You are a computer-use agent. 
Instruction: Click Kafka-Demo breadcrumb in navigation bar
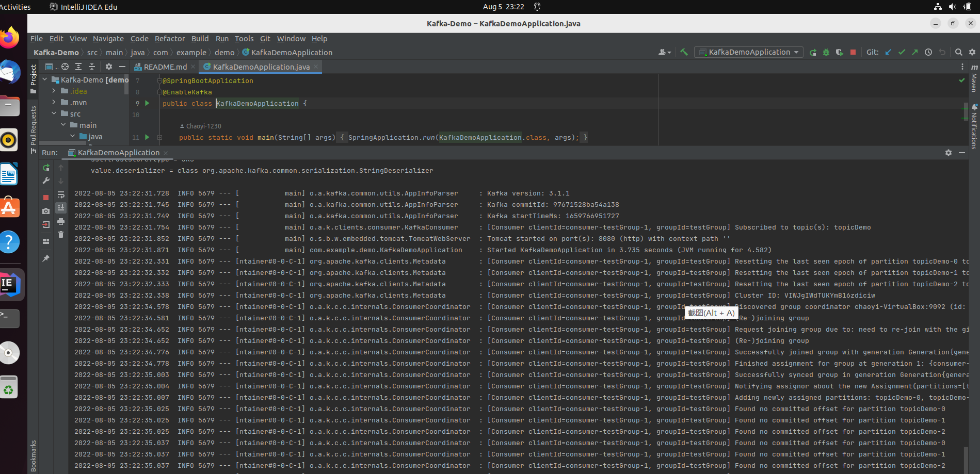[x=56, y=53]
